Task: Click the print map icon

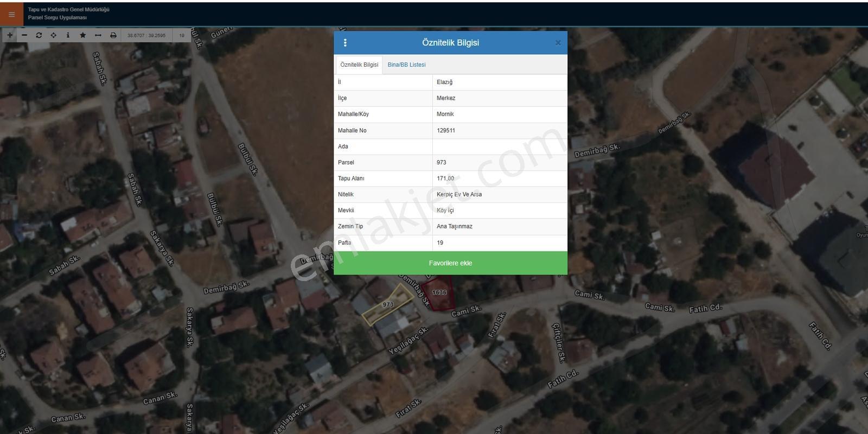Action: point(113,35)
